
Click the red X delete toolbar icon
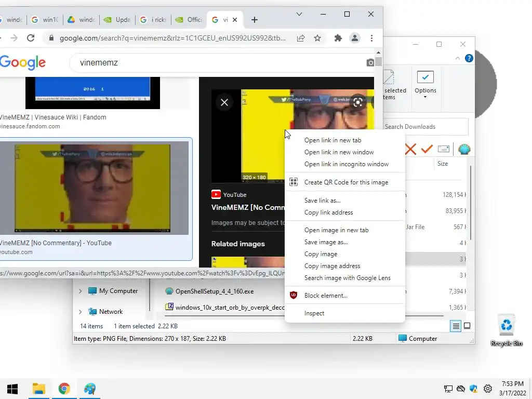(410, 149)
